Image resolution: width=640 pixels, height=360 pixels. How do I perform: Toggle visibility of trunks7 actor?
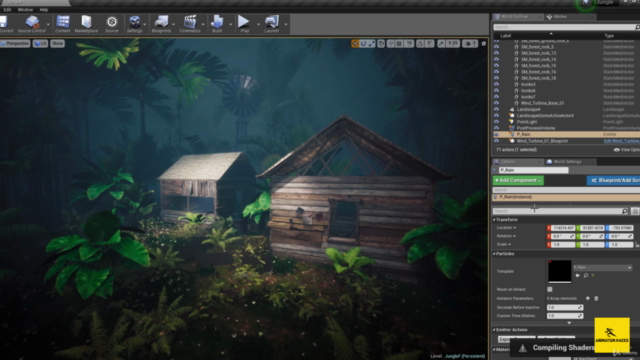point(496,97)
